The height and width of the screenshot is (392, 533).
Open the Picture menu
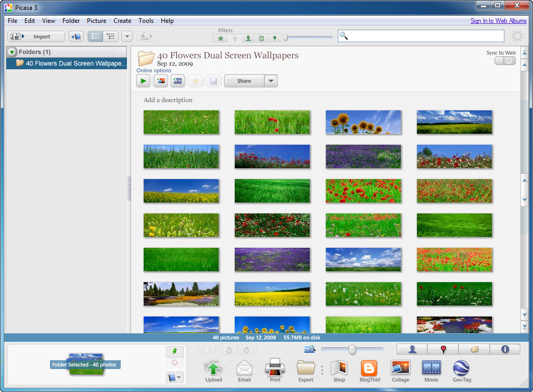pos(96,21)
